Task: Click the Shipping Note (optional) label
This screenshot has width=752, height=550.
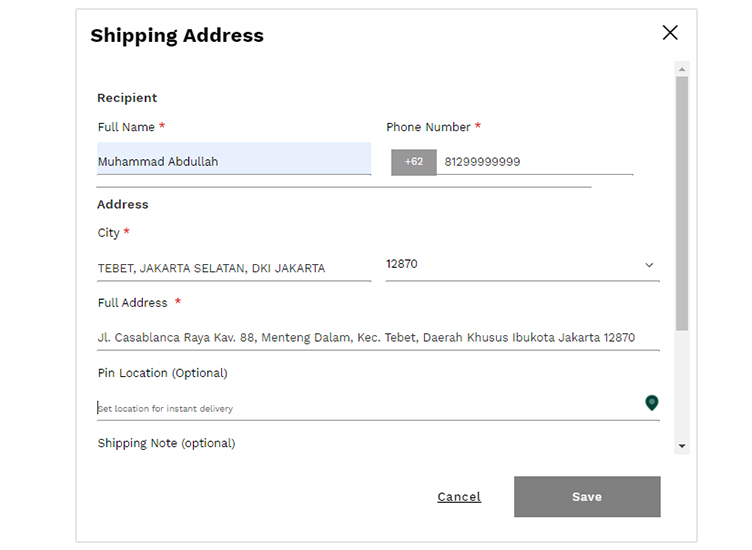Action: click(x=166, y=443)
